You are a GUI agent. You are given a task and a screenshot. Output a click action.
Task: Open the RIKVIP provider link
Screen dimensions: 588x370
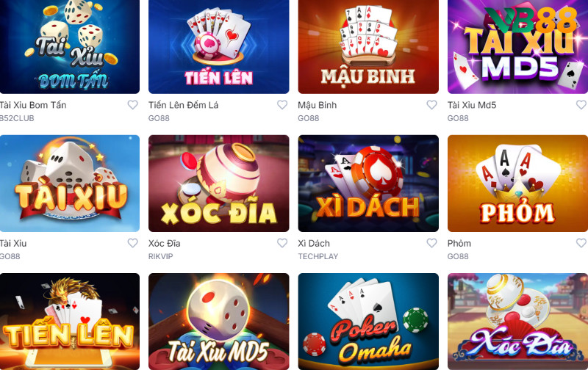click(160, 256)
